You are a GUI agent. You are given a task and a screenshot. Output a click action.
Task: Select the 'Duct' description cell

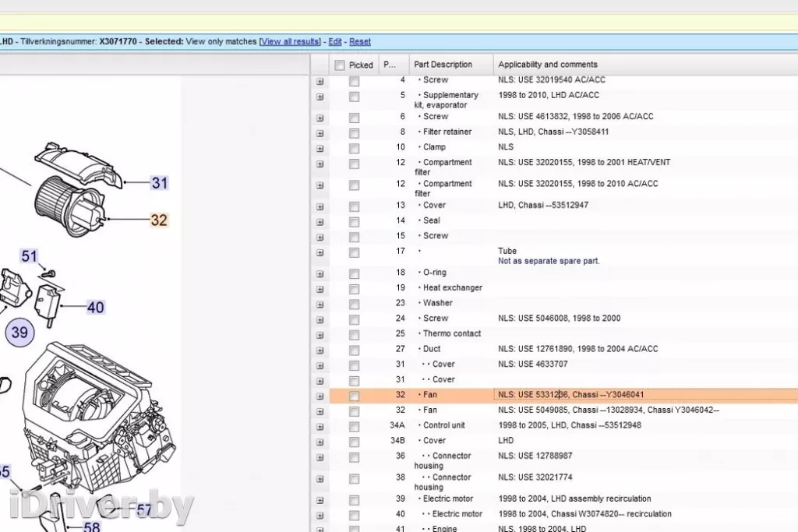click(432, 348)
